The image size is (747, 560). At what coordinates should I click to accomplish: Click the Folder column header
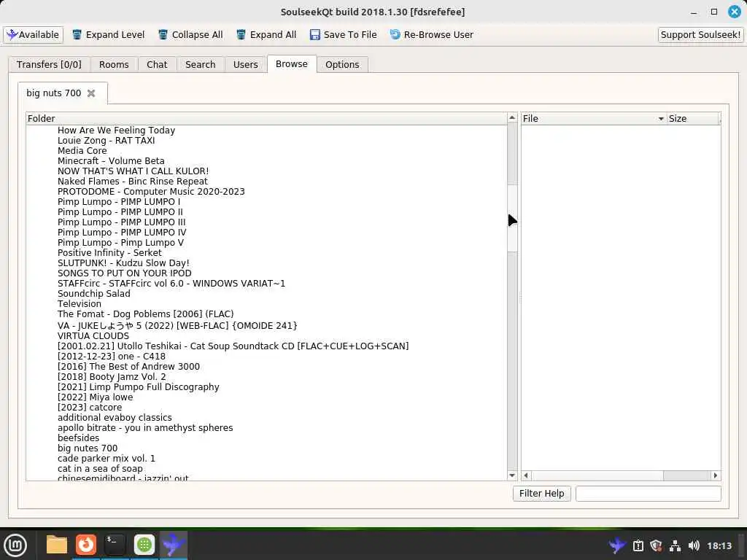[x=266, y=119]
